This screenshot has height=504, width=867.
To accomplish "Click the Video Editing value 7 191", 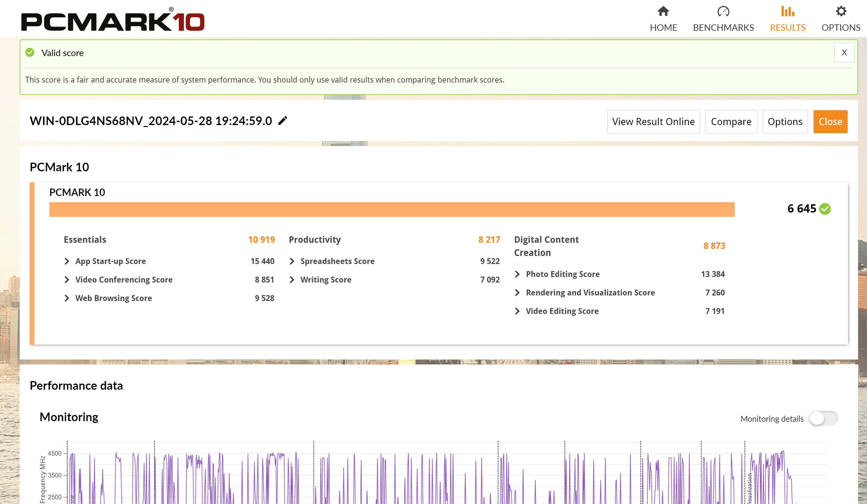I will pos(715,311).
